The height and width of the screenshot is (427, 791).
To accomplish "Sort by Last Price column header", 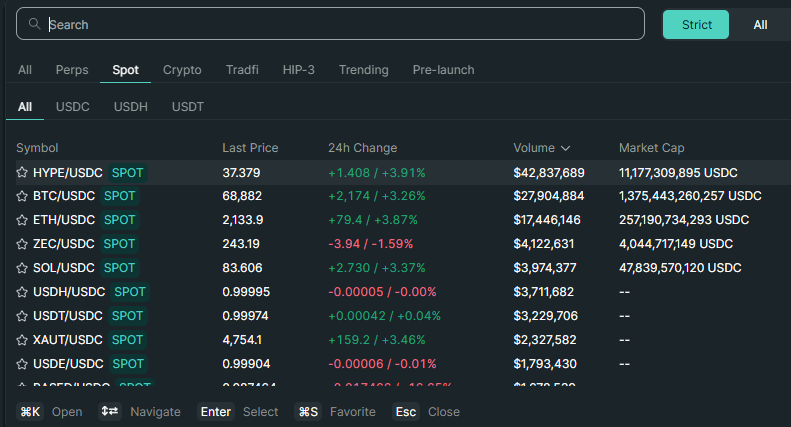I will tap(250, 148).
